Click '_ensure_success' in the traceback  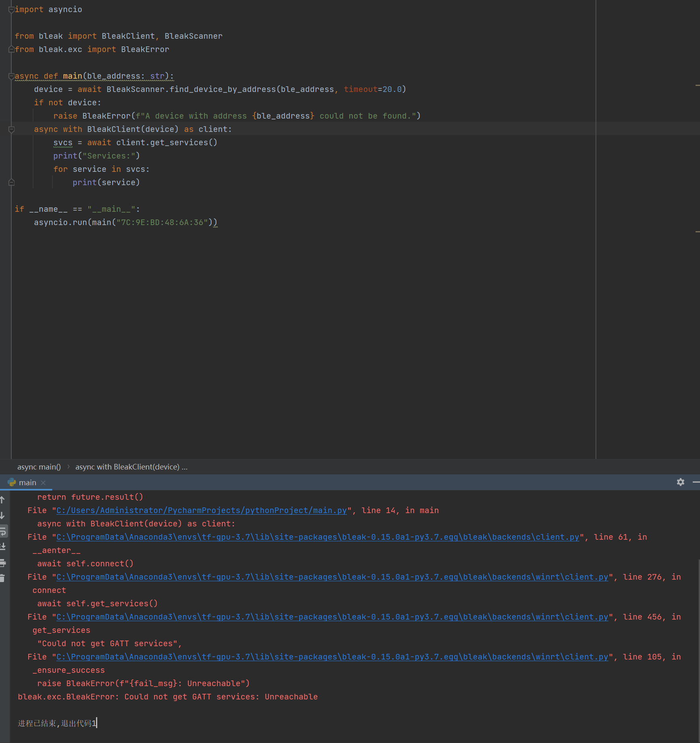click(x=69, y=670)
